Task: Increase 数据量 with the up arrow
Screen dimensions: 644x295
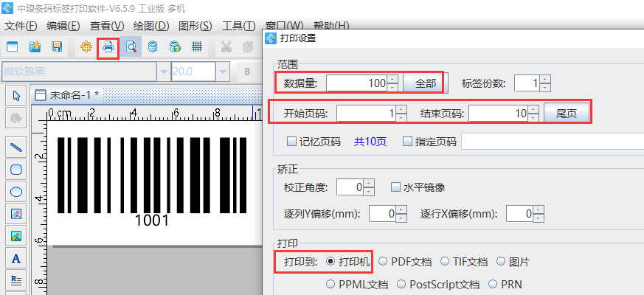Action: point(392,80)
